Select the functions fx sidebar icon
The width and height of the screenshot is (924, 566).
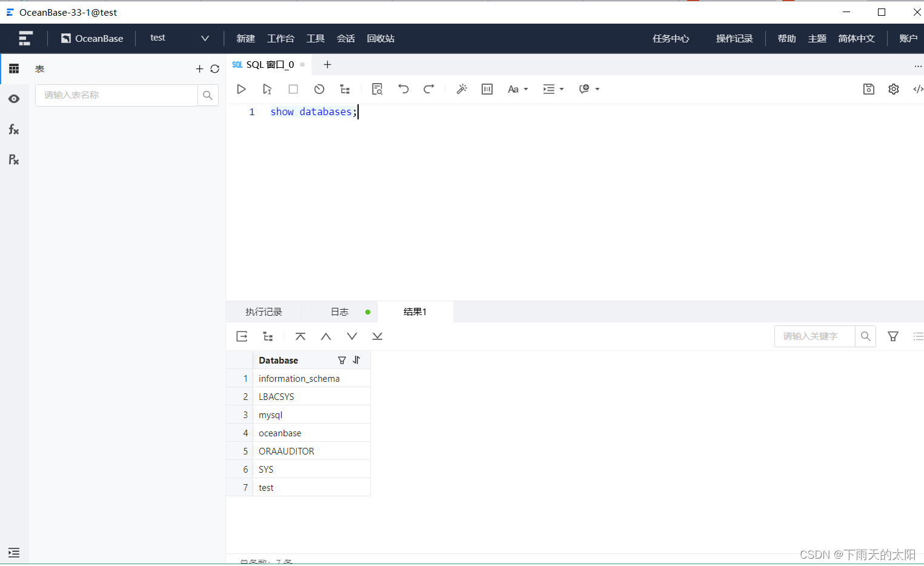(14, 129)
